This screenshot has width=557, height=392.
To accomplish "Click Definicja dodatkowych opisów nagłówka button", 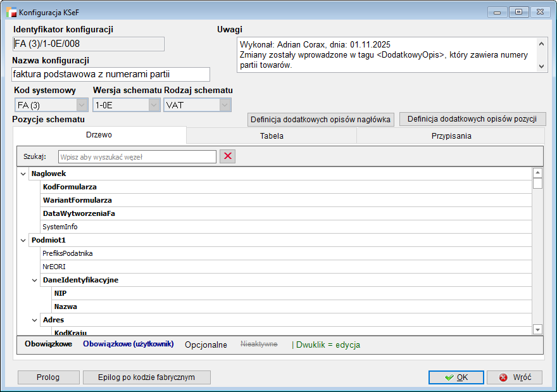I will 321,119.
